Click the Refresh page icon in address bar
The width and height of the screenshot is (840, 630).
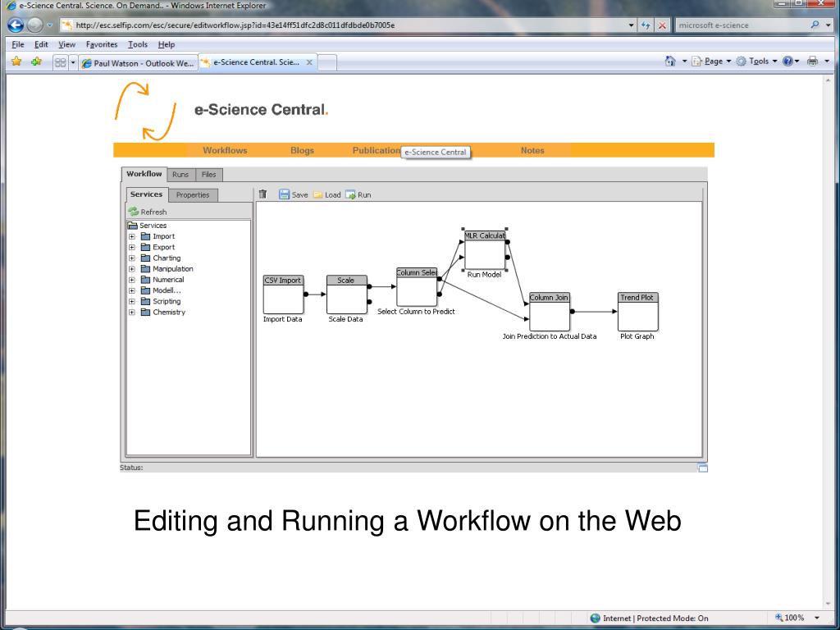pyautogui.click(x=646, y=25)
